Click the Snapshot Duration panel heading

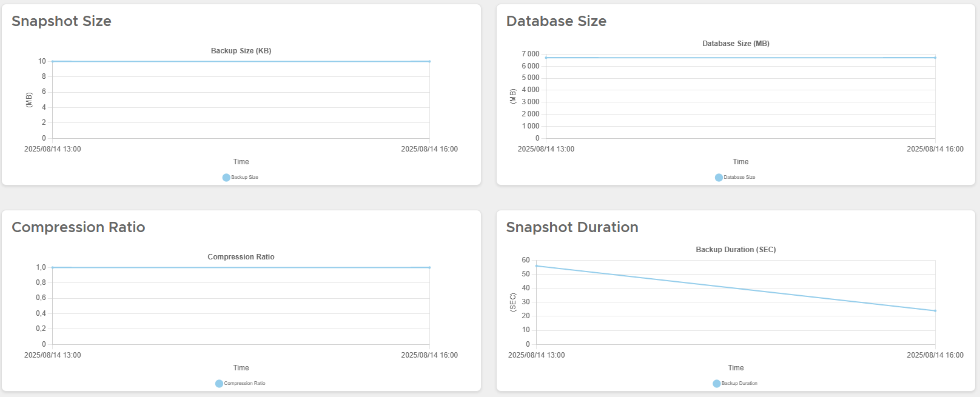coord(572,227)
